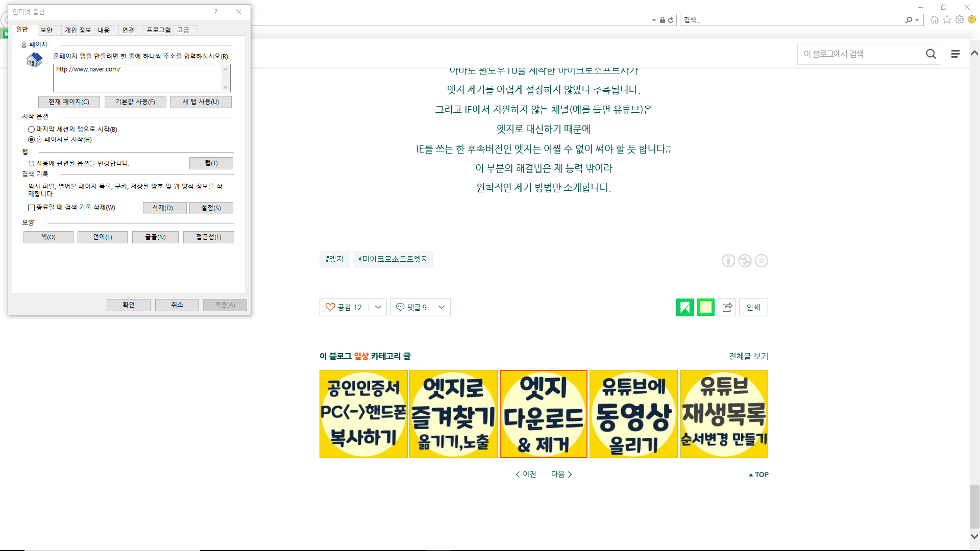Viewport: 980px width, 551px height.
Task: Enable 종료할 때 검색 기록 삭제 checkbox
Action: [32, 208]
